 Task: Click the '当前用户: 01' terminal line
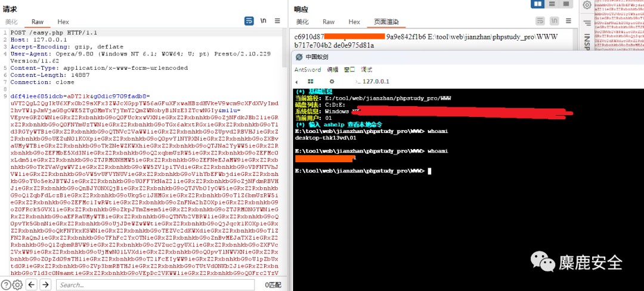pos(314,118)
